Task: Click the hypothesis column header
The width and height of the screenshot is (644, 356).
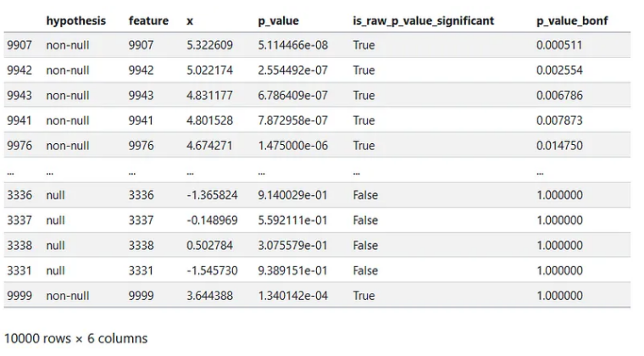Action: tap(76, 21)
